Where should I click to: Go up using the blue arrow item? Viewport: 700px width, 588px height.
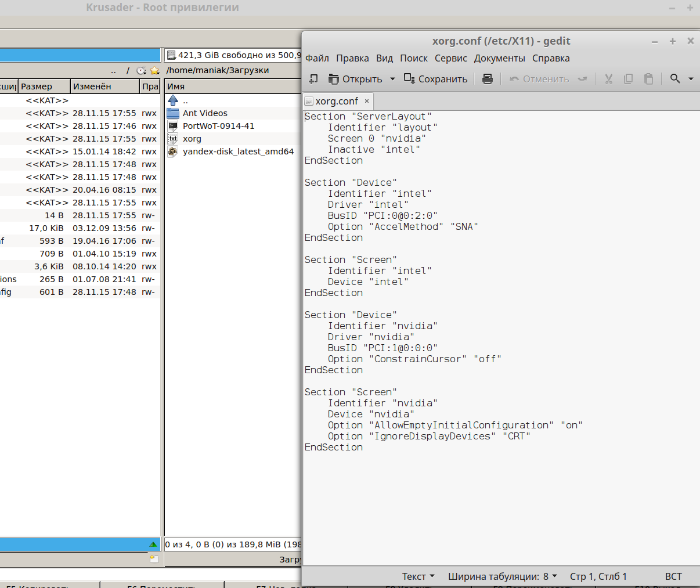(173, 100)
